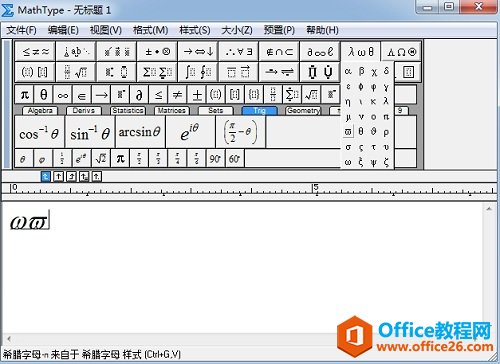
Task: Open the summation templates palette
Action: tap(158, 72)
